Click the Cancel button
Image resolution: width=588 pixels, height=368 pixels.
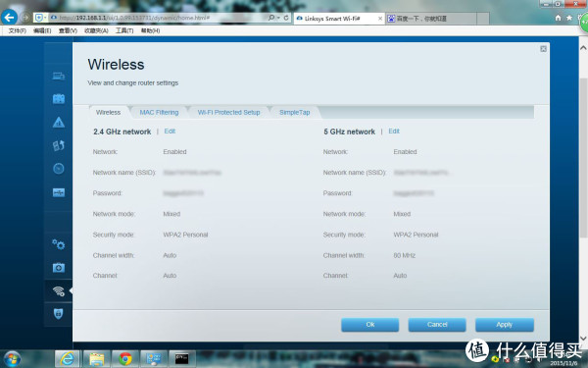[x=437, y=325]
